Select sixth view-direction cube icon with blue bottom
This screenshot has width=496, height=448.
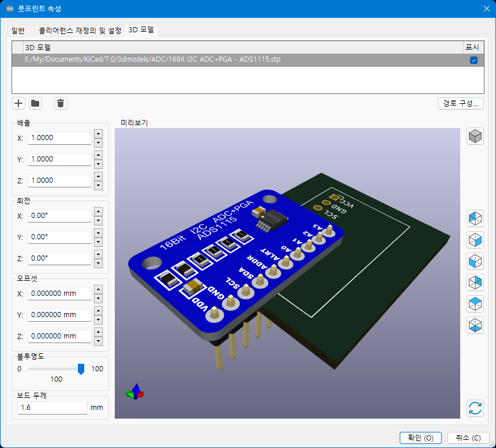[475, 325]
